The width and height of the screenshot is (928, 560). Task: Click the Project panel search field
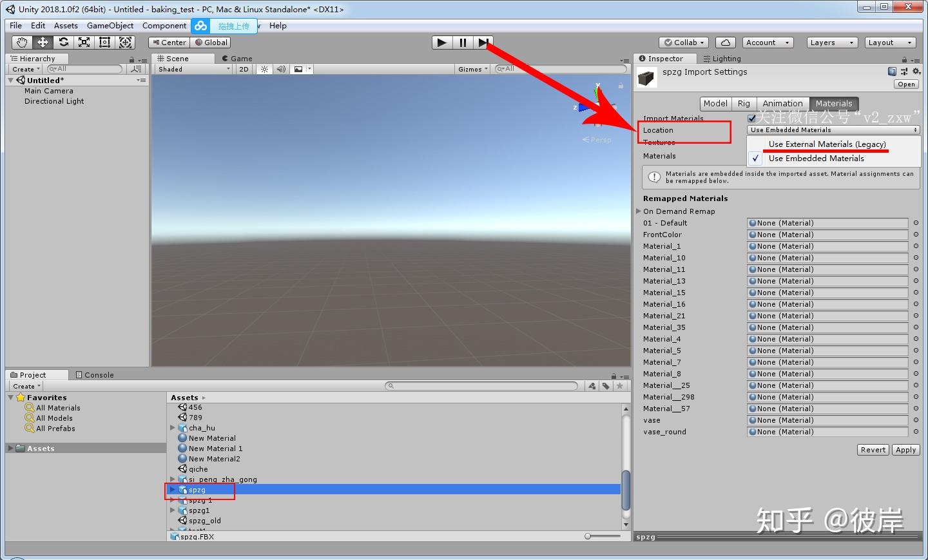pyautogui.click(x=481, y=386)
